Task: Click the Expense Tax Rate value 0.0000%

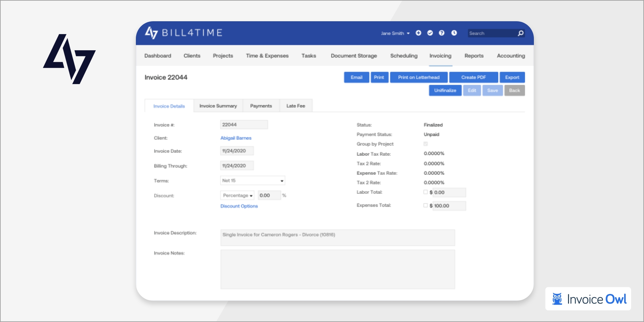Action: [434, 173]
